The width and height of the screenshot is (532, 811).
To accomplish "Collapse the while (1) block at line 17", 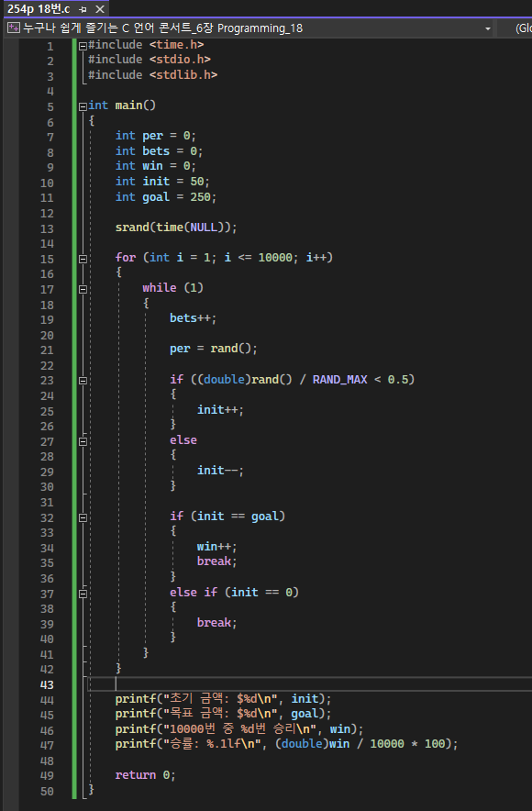I will [83, 289].
